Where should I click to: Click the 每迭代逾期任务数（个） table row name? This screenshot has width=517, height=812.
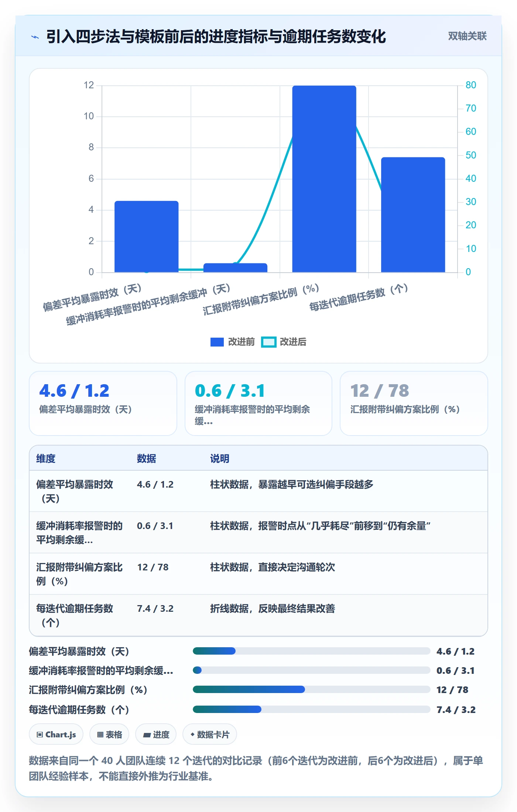pyautogui.click(x=75, y=615)
